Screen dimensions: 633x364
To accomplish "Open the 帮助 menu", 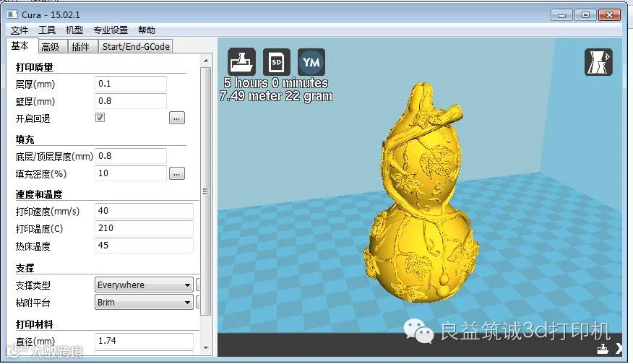I will [147, 30].
